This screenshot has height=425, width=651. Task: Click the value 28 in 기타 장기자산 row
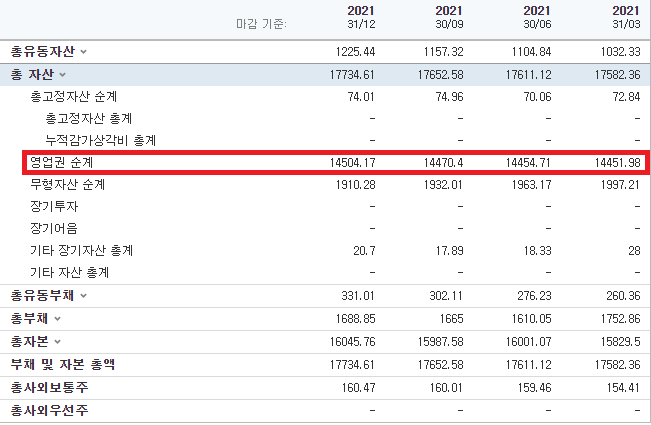click(634, 251)
